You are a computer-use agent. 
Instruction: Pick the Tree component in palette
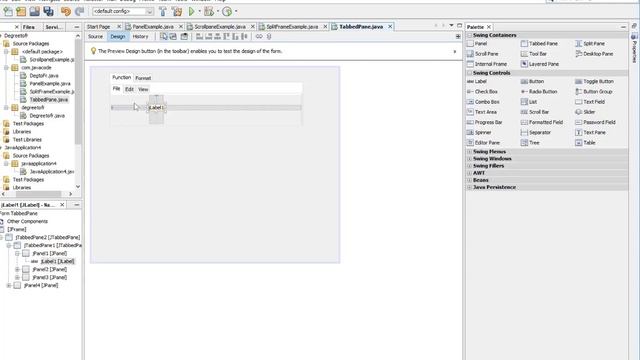530,143
